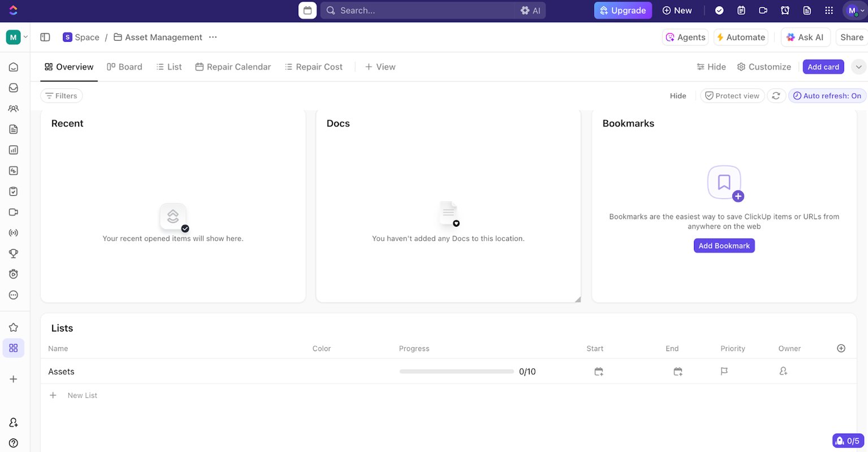
Task: Enable Protect view for this page
Action: click(732, 96)
